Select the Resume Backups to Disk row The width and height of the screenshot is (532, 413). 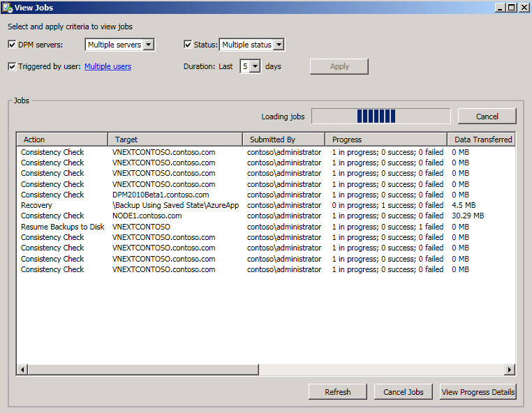(266, 227)
